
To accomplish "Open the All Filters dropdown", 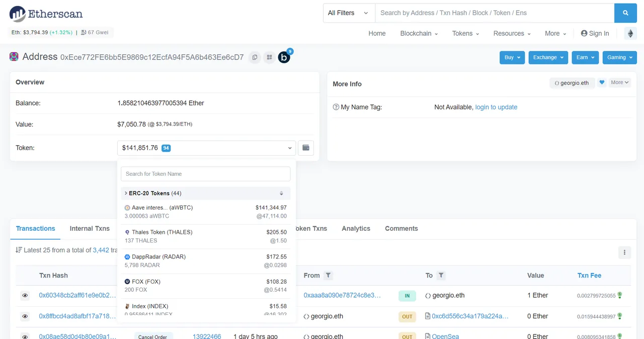I will (x=349, y=13).
